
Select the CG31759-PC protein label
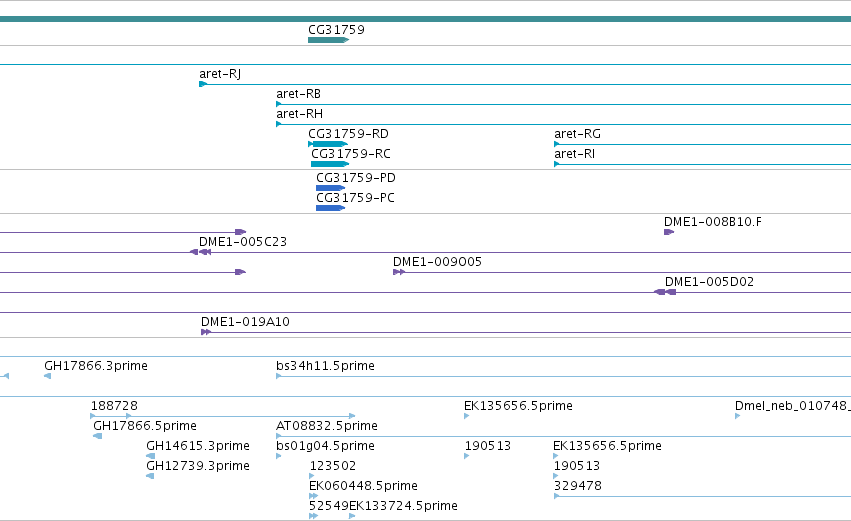click(355, 198)
